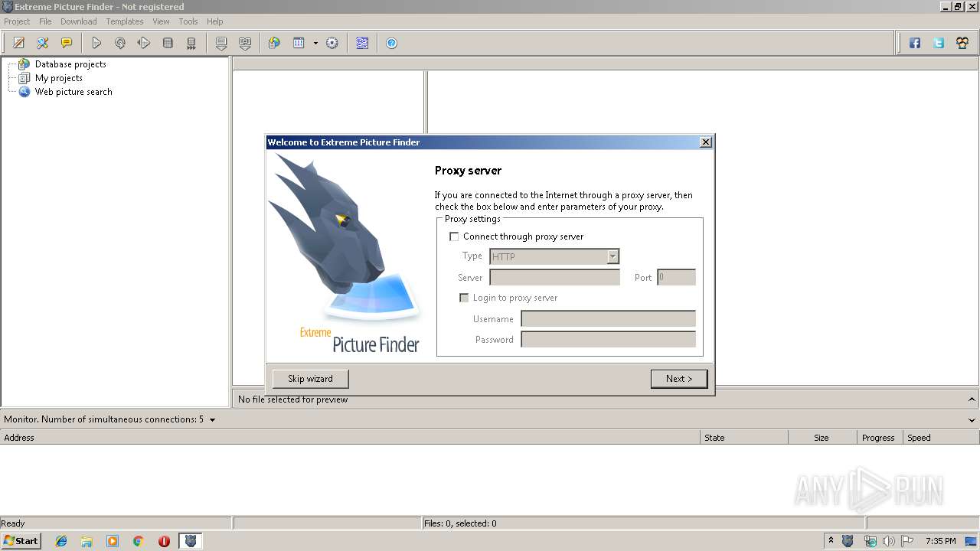Collapse the preview pane with up chevron
Screen dimensions: 980x551
click(x=972, y=399)
